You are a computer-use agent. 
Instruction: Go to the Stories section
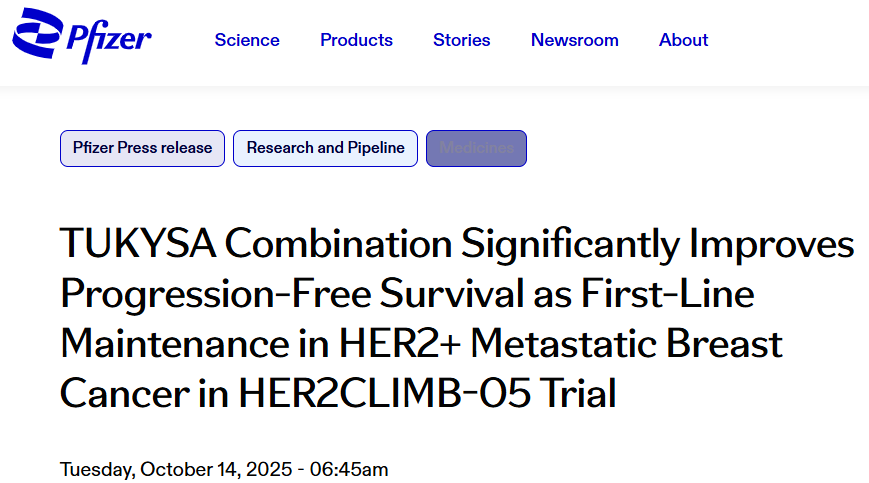[x=461, y=40]
